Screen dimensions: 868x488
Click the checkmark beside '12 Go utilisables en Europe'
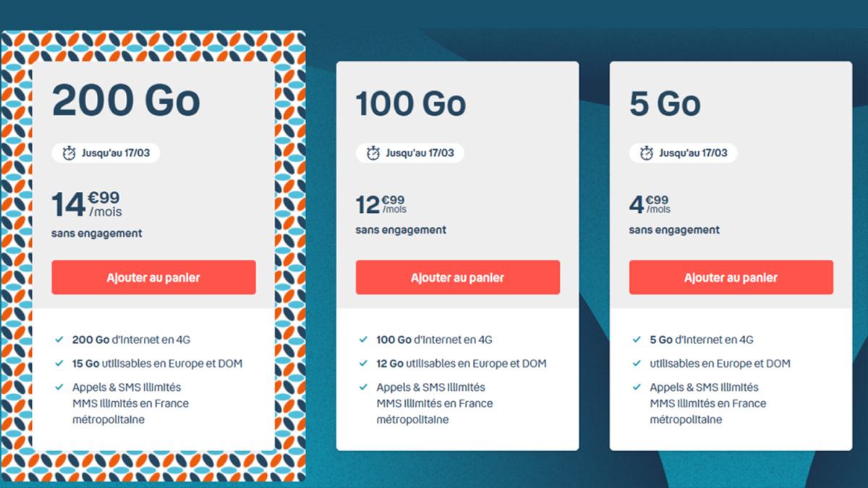click(x=363, y=363)
